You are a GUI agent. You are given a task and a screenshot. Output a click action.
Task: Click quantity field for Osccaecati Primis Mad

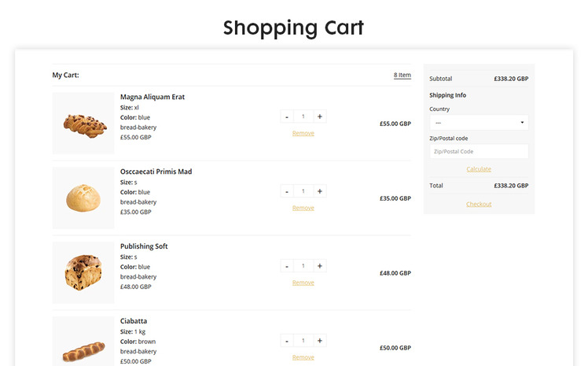point(303,191)
